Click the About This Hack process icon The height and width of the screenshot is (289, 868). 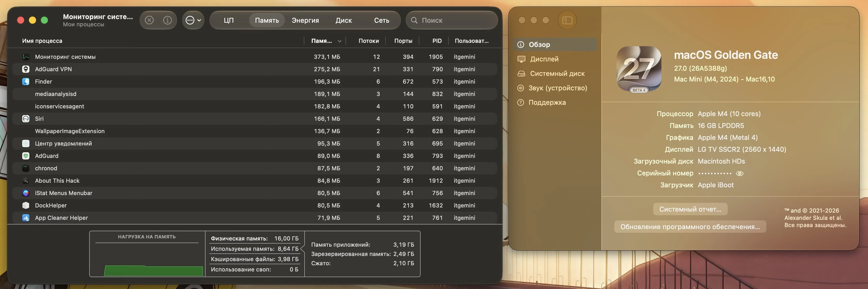26,181
